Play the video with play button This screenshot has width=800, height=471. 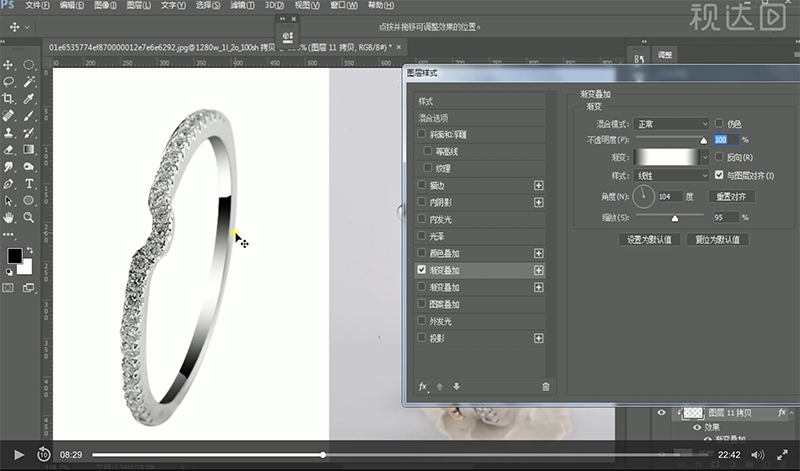click(19, 455)
